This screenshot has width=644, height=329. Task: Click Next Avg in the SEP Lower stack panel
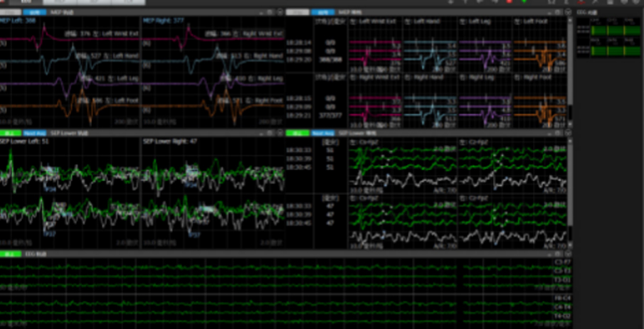point(322,133)
